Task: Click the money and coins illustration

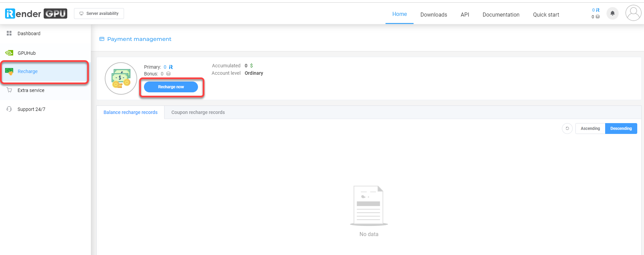Action: (121, 78)
